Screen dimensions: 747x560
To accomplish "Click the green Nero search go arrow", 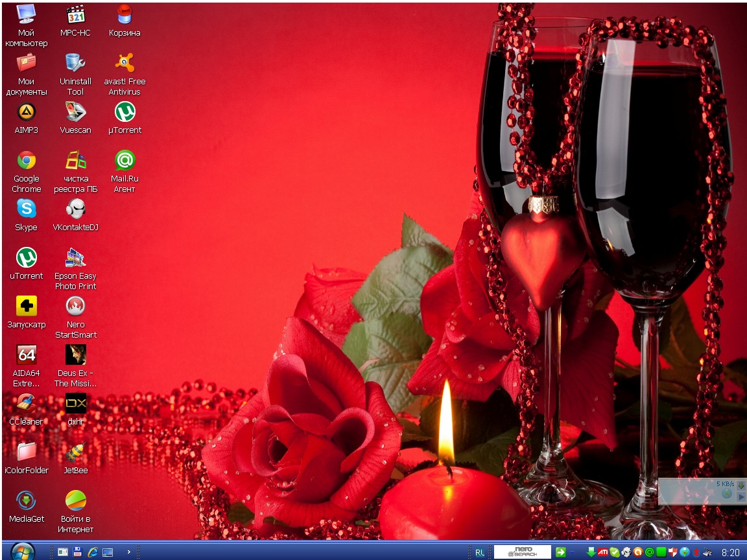I will click(561, 552).
